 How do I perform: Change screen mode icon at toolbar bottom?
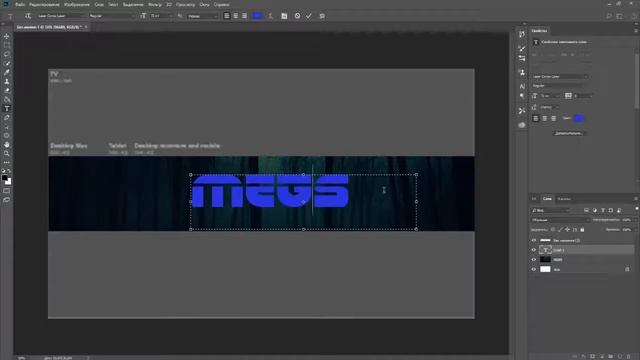pyautogui.click(x=7, y=200)
